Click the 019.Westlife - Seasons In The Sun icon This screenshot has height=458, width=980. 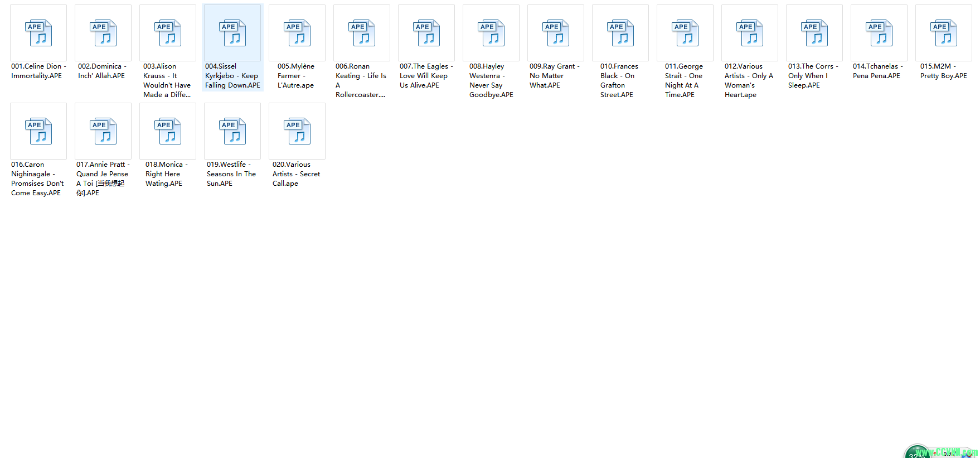[x=232, y=131]
